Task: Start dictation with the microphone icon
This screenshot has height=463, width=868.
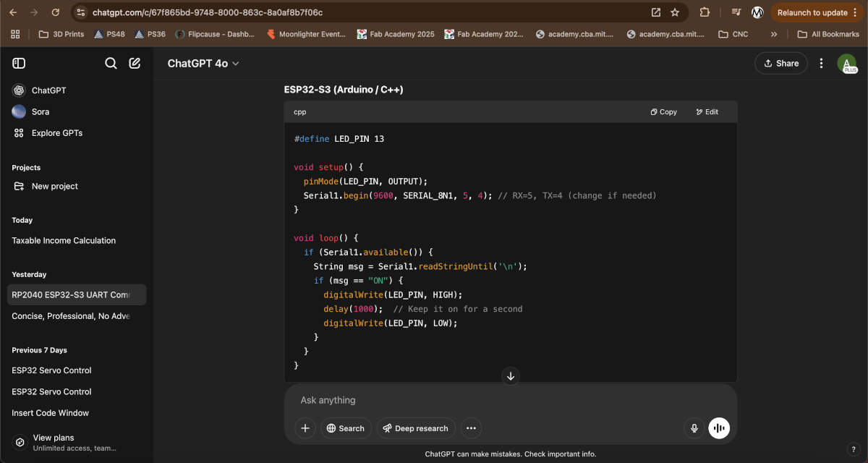Action: (x=694, y=428)
